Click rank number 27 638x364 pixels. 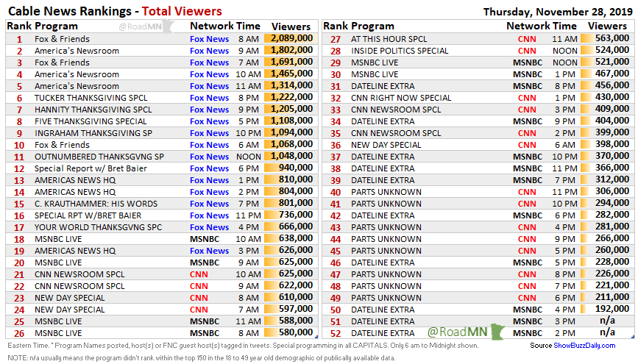tap(336, 40)
